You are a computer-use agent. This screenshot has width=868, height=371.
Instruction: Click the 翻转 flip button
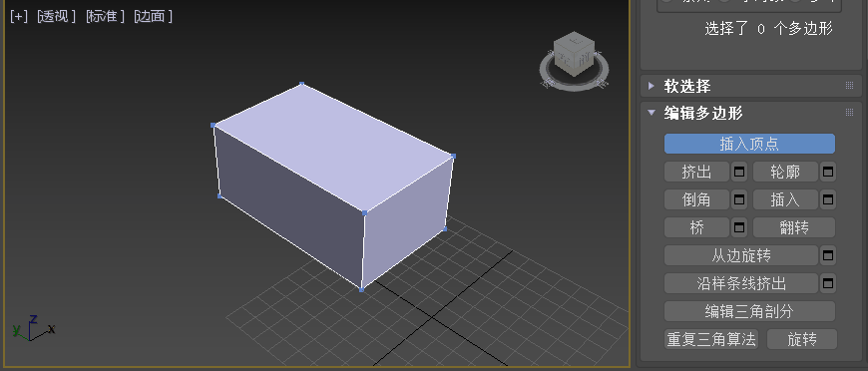tap(794, 227)
